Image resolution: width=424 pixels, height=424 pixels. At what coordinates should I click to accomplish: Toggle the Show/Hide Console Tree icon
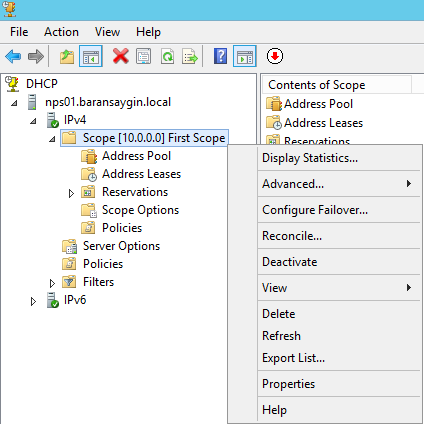(x=91, y=56)
